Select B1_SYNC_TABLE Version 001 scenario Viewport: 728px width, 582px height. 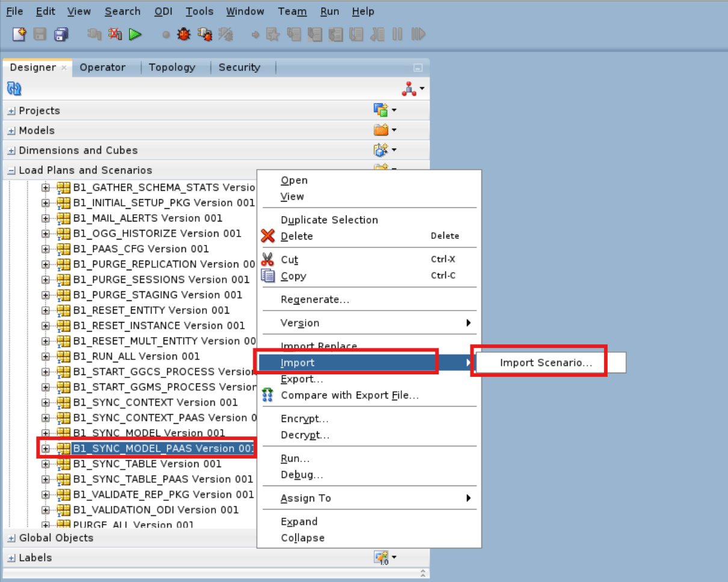(x=147, y=464)
